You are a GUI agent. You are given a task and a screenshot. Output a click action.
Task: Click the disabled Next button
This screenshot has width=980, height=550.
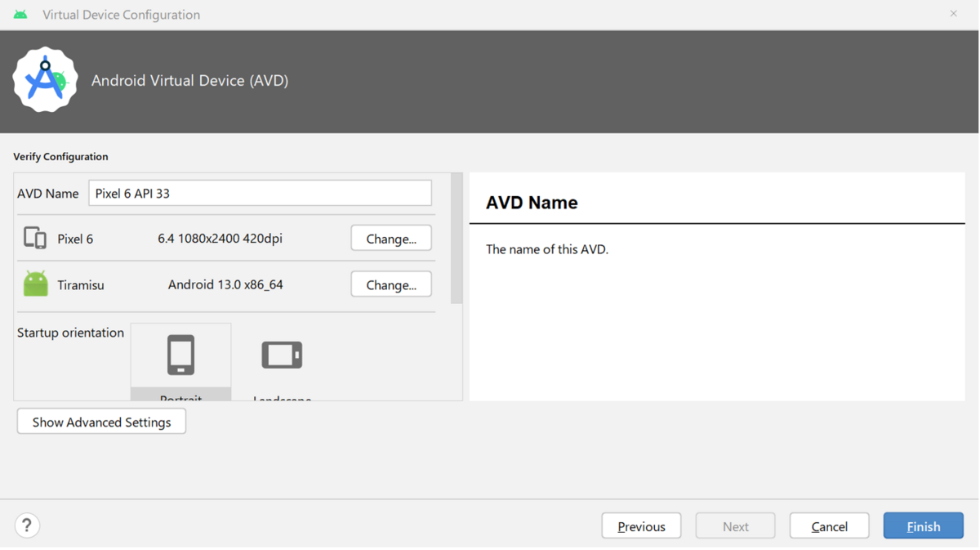(735, 526)
